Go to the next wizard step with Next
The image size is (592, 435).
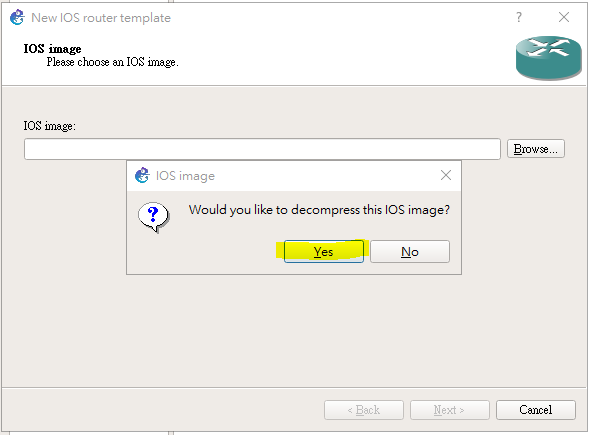(x=449, y=410)
